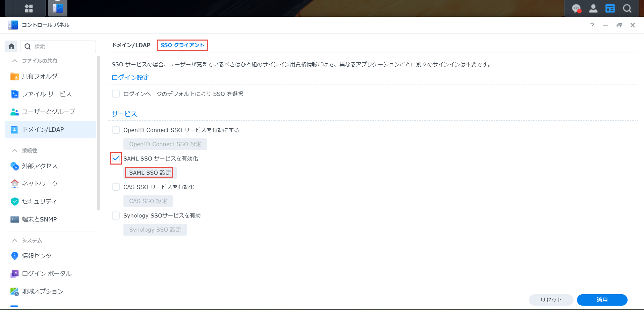Uncheck SAML SSO サービスを有効化 checkbox
This screenshot has width=644, height=310.
pos(116,159)
